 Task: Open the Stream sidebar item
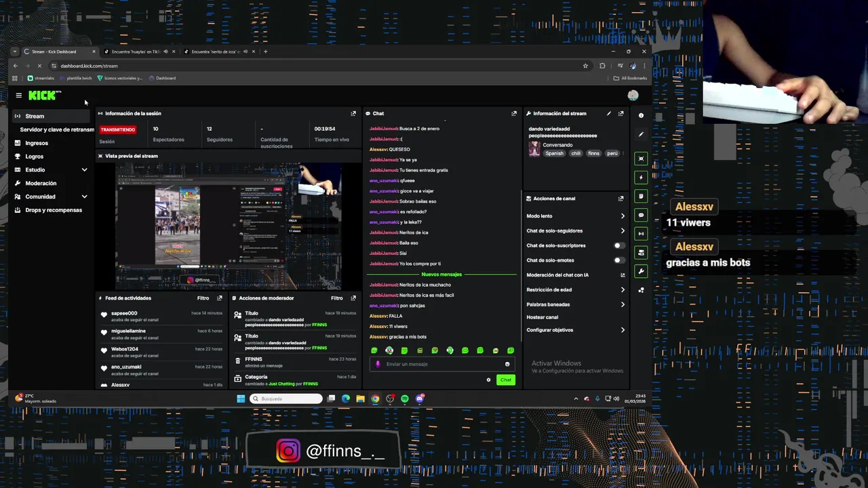pyautogui.click(x=52, y=116)
